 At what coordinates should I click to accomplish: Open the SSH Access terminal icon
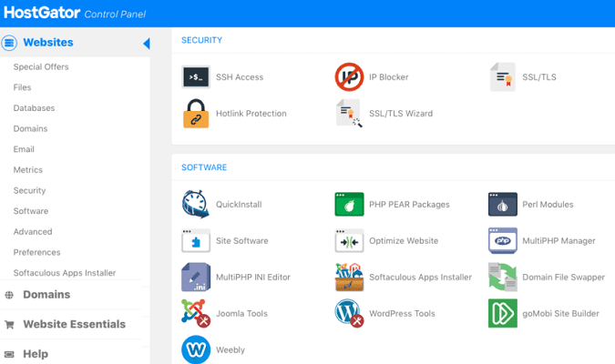click(x=196, y=76)
